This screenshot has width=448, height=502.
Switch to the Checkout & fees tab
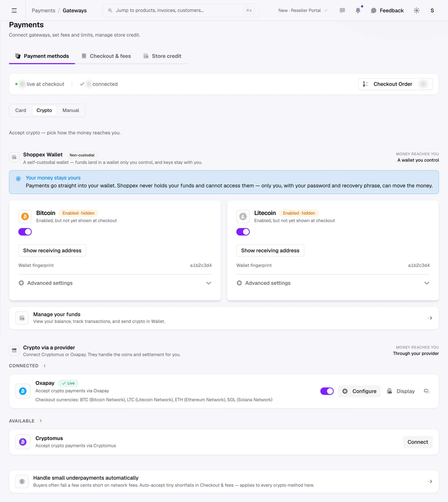click(x=106, y=56)
